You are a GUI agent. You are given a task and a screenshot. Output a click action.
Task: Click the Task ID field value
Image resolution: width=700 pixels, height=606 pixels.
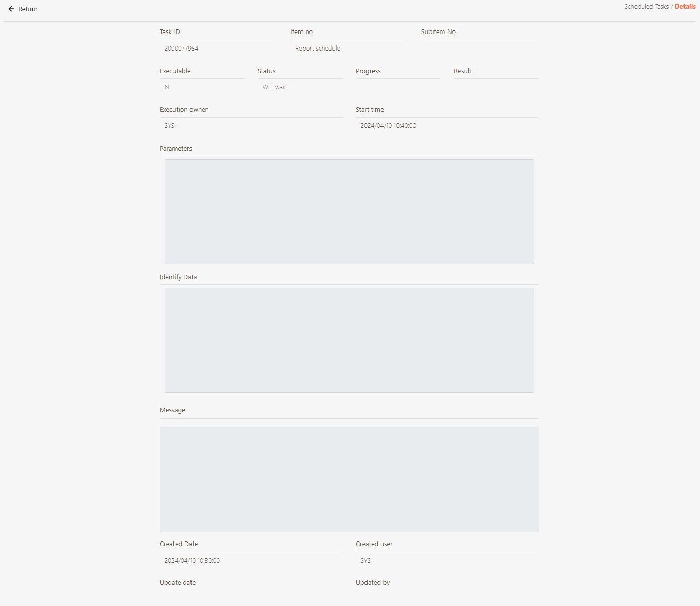pyautogui.click(x=218, y=49)
